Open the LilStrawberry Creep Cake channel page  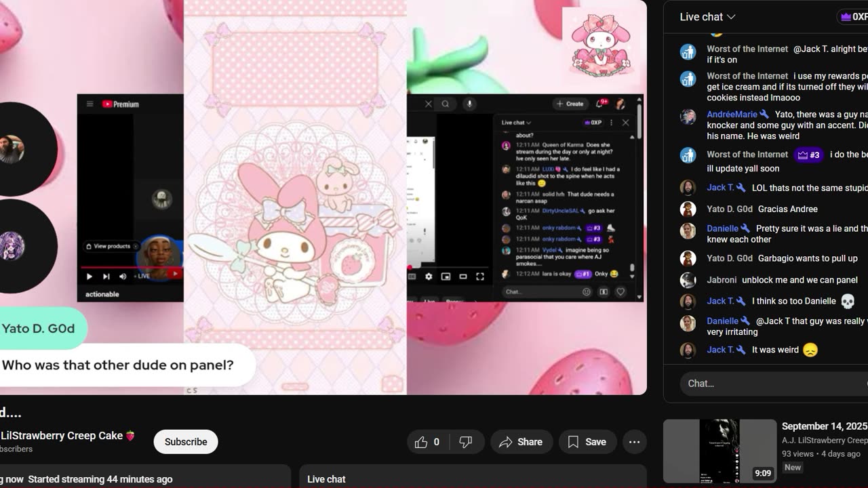pos(66,436)
